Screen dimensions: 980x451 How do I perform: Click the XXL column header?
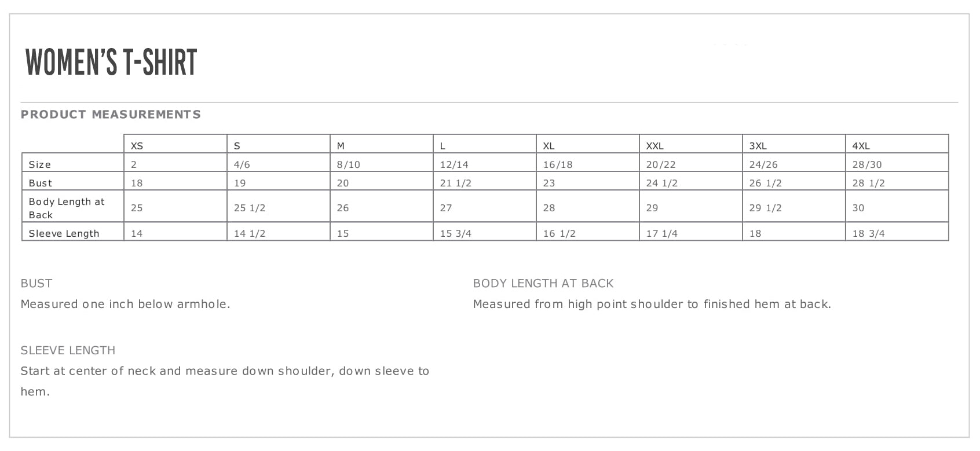pos(654,146)
